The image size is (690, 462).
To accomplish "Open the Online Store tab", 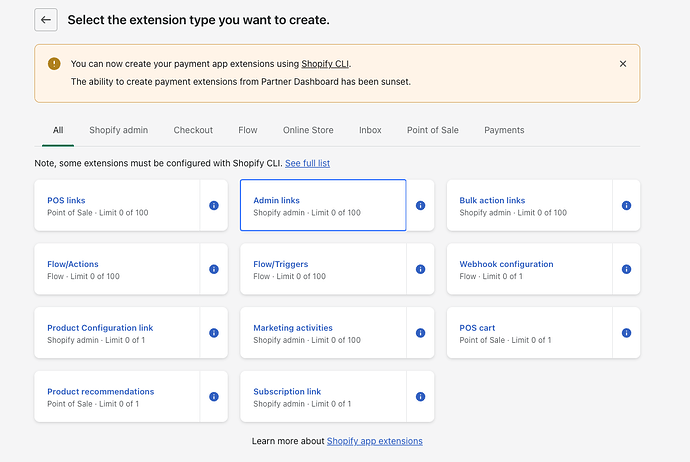I will click(308, 130).
